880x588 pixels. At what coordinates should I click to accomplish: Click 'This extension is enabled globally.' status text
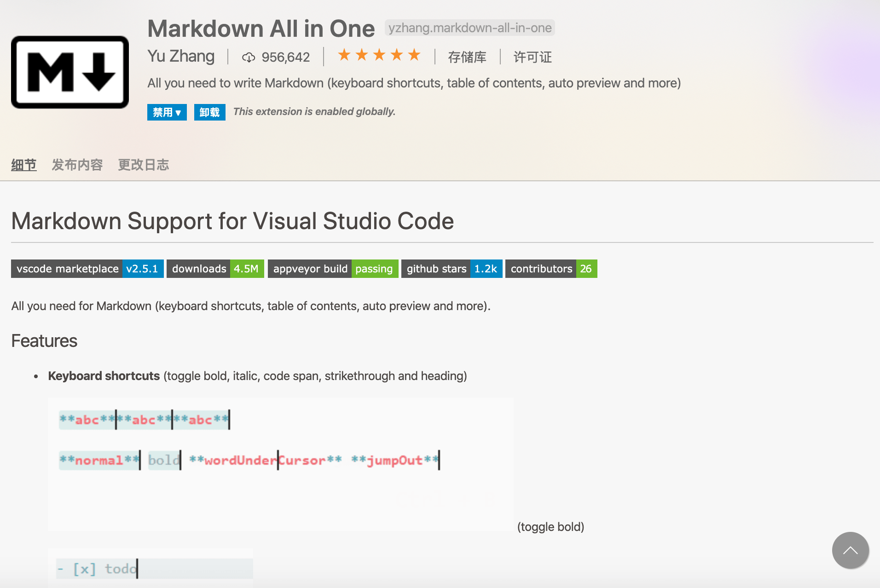coord(314,112)
